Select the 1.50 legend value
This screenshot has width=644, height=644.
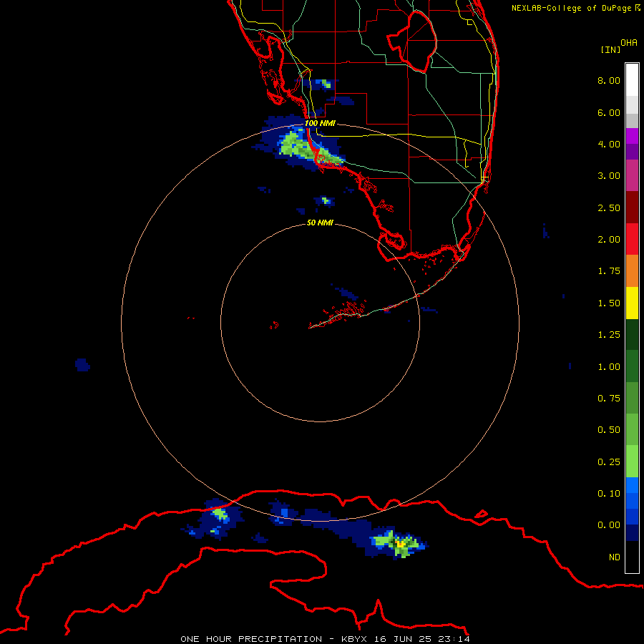coord(609,303)
